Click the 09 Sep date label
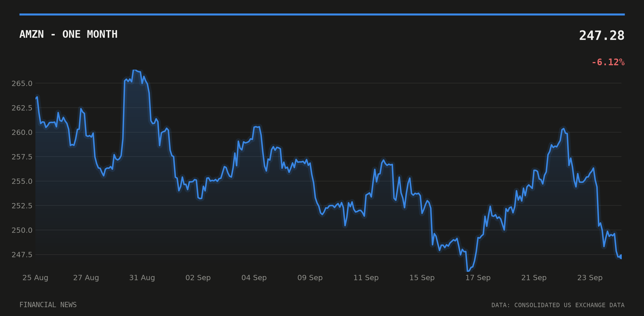 (x=310, y=278)
